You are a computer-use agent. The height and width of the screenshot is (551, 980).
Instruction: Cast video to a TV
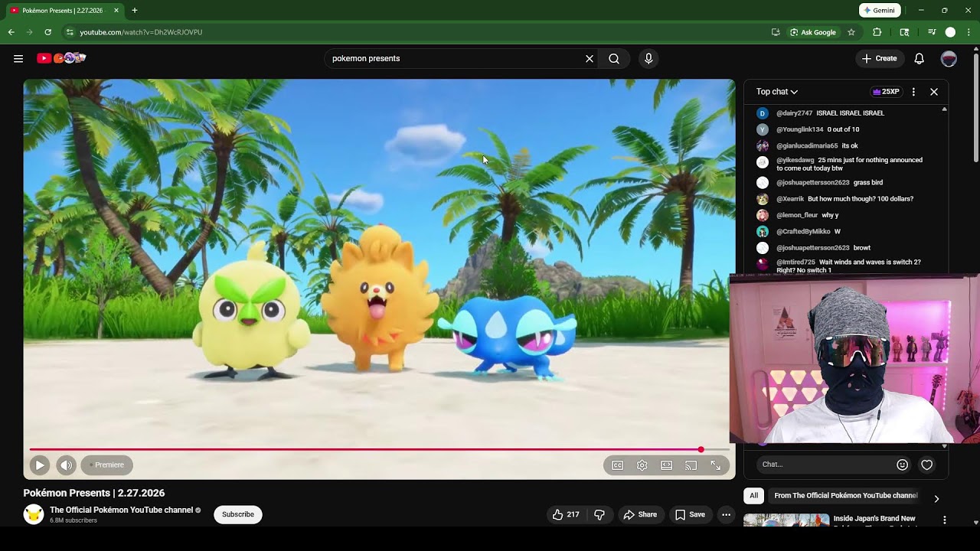[x=691, y=465]
